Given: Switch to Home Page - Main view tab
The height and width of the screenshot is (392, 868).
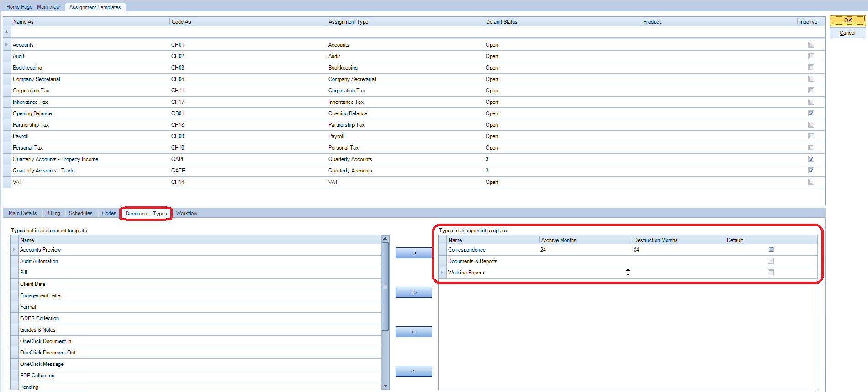Looking at the screenshot, I should tap(33, 7).
